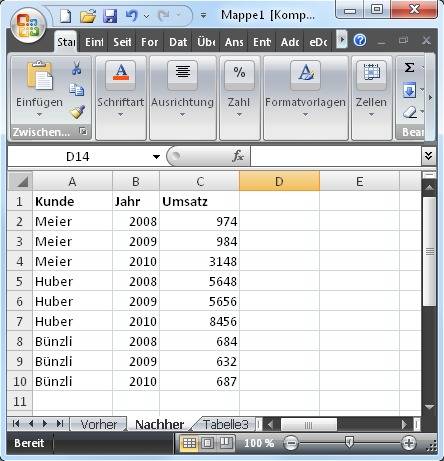The width and height of the screenshot is (444, 461).
Task: Select cell C4 containing 3148
Action: [199, 261]
